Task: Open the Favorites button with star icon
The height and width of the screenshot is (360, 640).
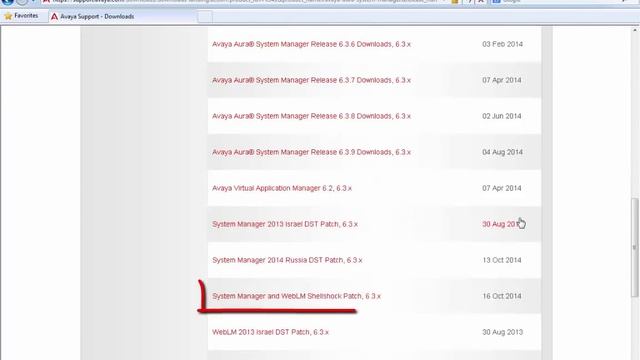Action: coord(21,16)
